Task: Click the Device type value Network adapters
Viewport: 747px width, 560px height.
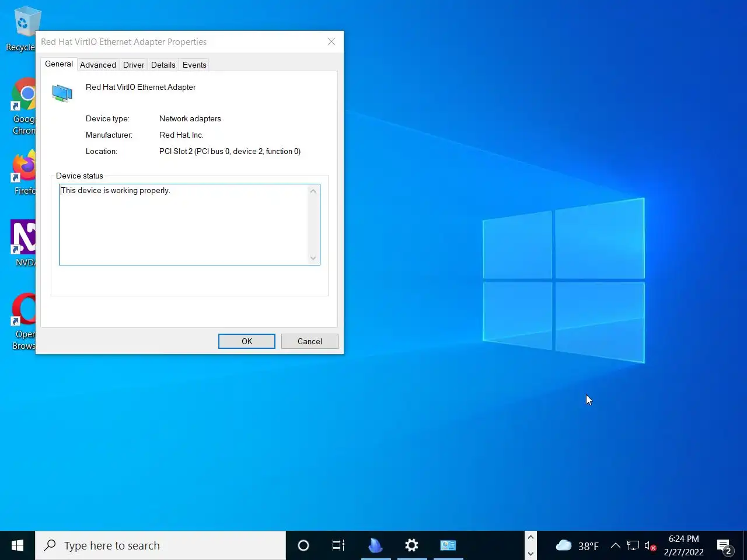Action: click(190, 118)
